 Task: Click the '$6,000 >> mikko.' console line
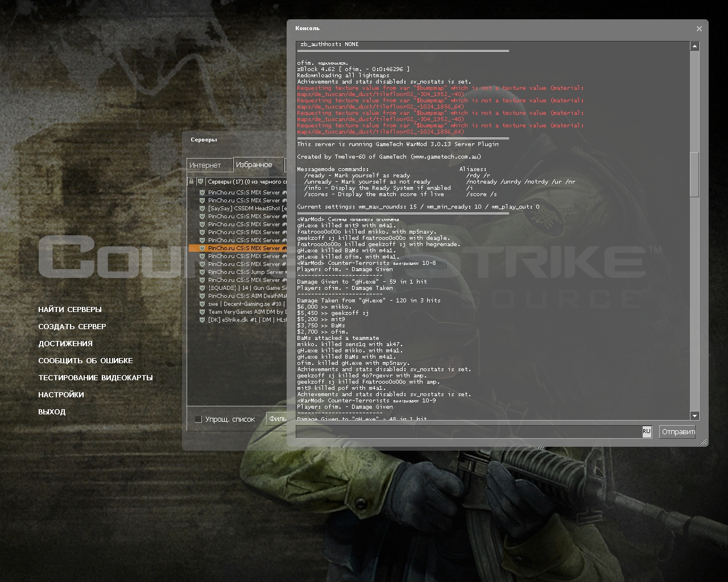coord(324,307)
